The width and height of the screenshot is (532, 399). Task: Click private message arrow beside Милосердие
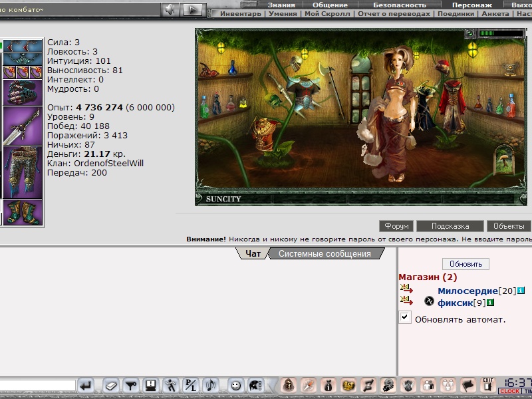(406, 289)
